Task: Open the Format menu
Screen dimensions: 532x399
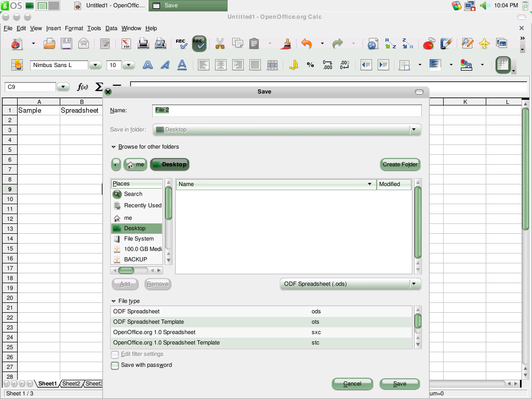Action: point(74,28)
